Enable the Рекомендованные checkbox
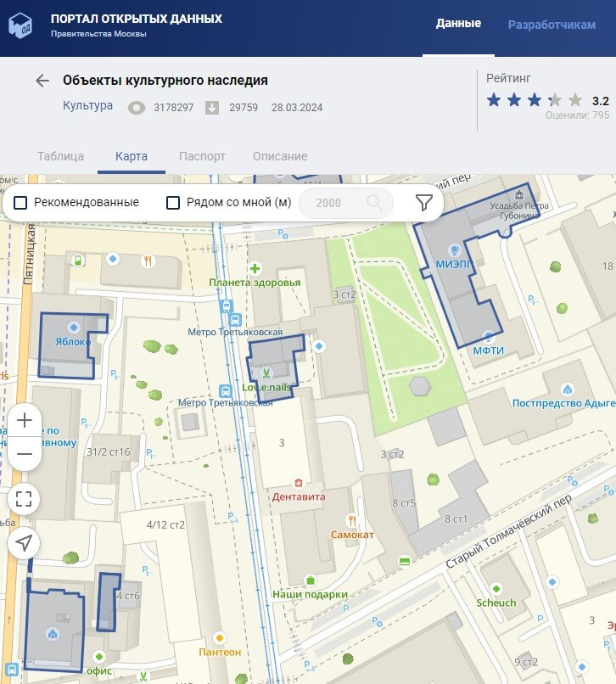 21,203
